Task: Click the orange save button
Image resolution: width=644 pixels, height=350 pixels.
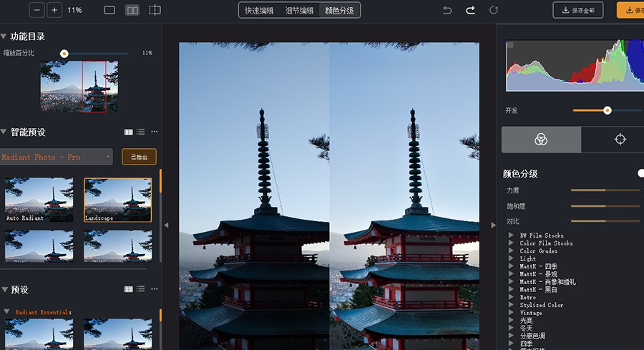Action: (630, 10)
